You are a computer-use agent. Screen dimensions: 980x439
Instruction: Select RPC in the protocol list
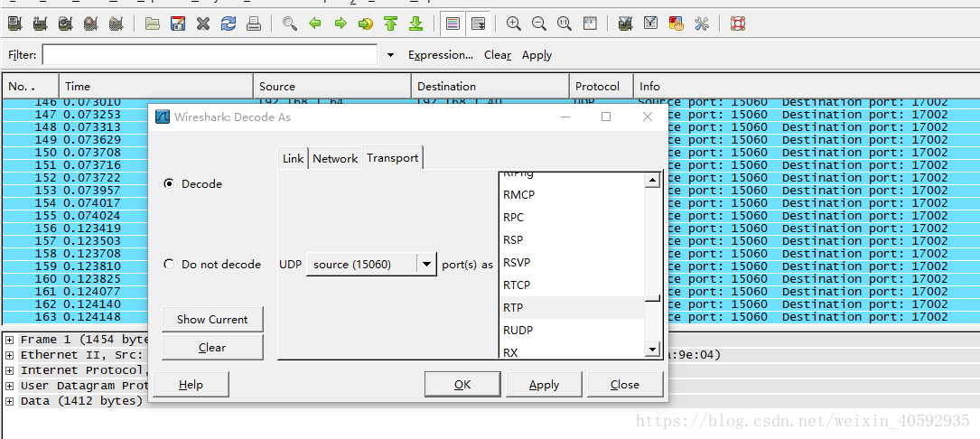point(572,218)
